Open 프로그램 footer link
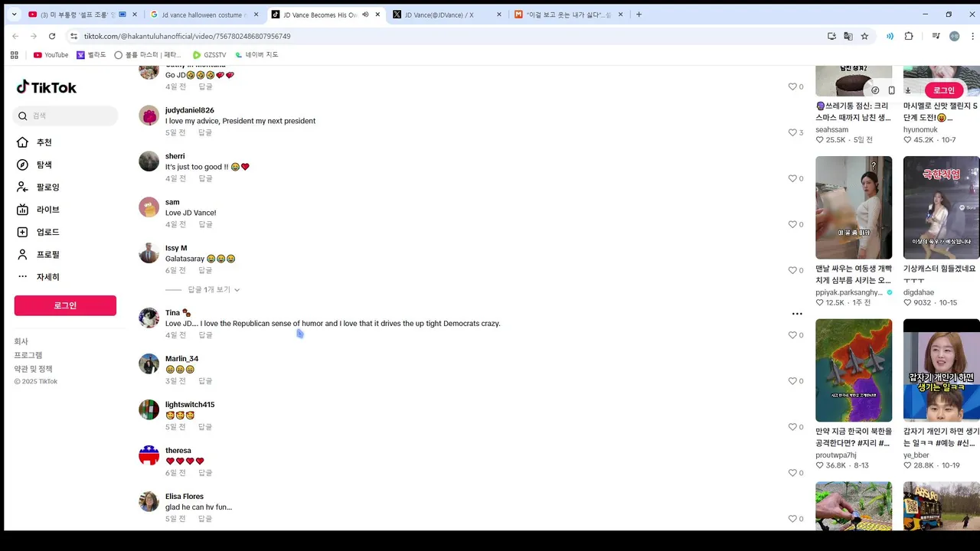Image resolution: width=980 pixels, height=551 pixels. point(28,355)
